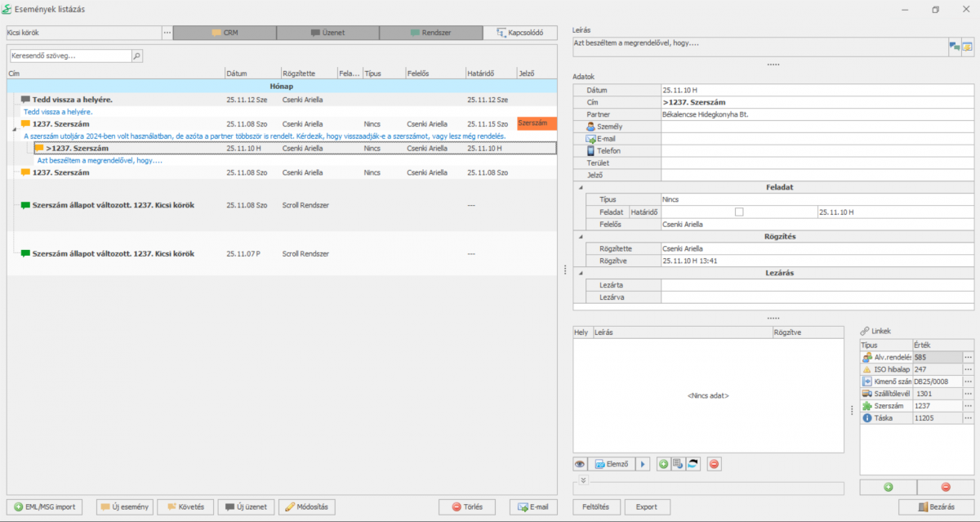
Task: Click red remove icon in attachments toolbar
Action: pos(714,464)
